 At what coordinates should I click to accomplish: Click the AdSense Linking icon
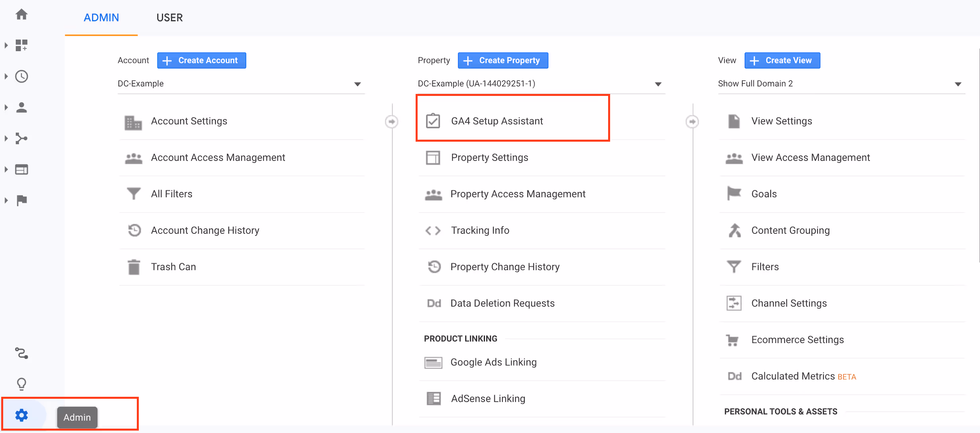coord(434,398)
